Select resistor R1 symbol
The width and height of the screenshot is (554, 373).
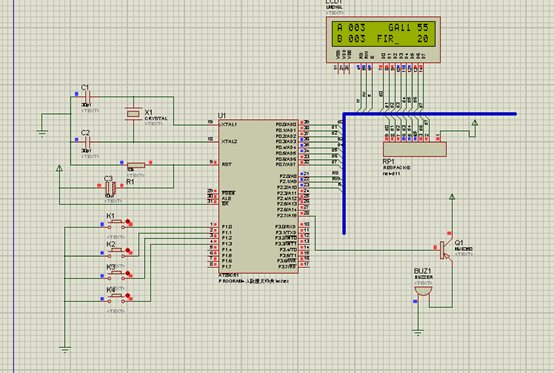click(x=136, y=165)
